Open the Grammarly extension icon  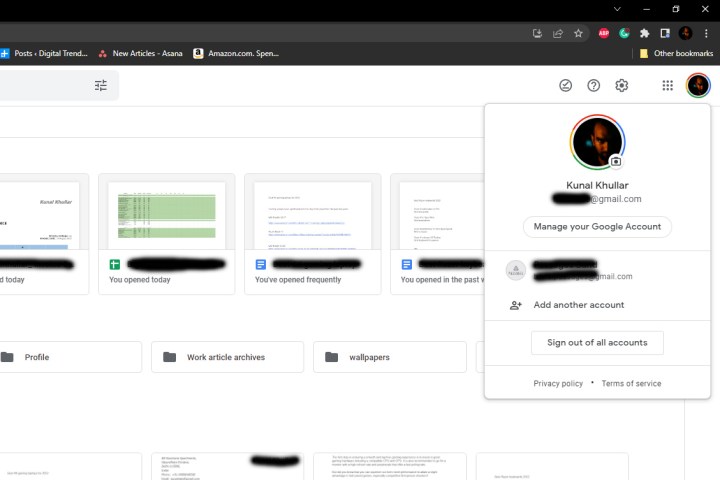pyautogui.click(x=624, y=33)
